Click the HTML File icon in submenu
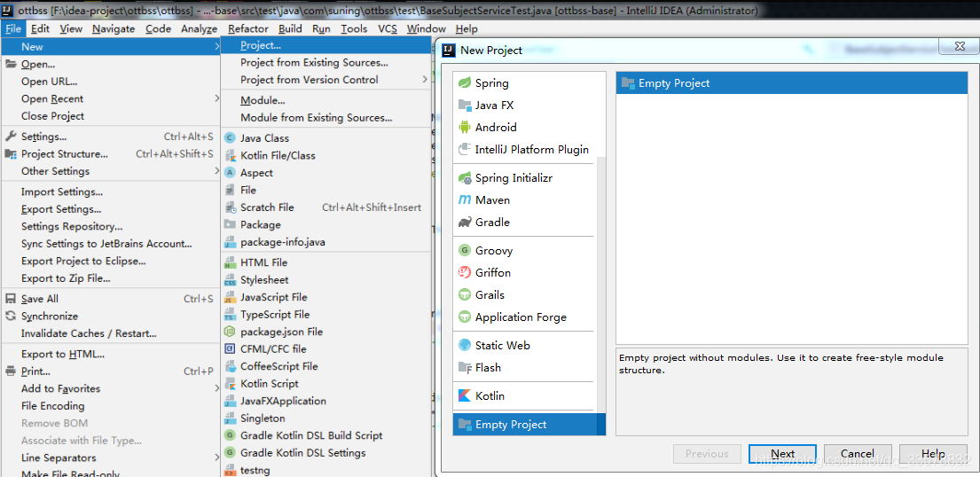 (230, 262)
